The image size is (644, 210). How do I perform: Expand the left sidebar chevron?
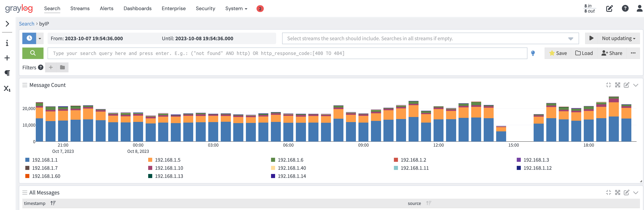(x=7, y=24)
